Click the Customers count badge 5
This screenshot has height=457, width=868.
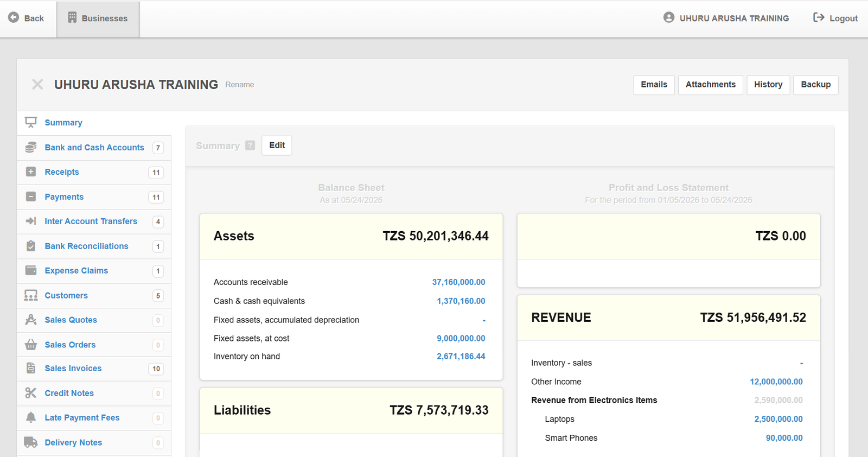[x=158, y=296]
